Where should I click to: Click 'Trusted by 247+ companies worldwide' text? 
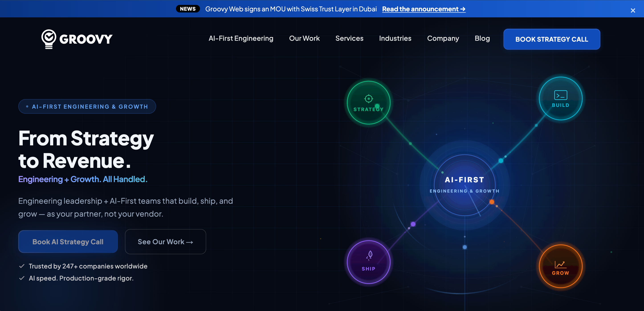pos(88,266)
